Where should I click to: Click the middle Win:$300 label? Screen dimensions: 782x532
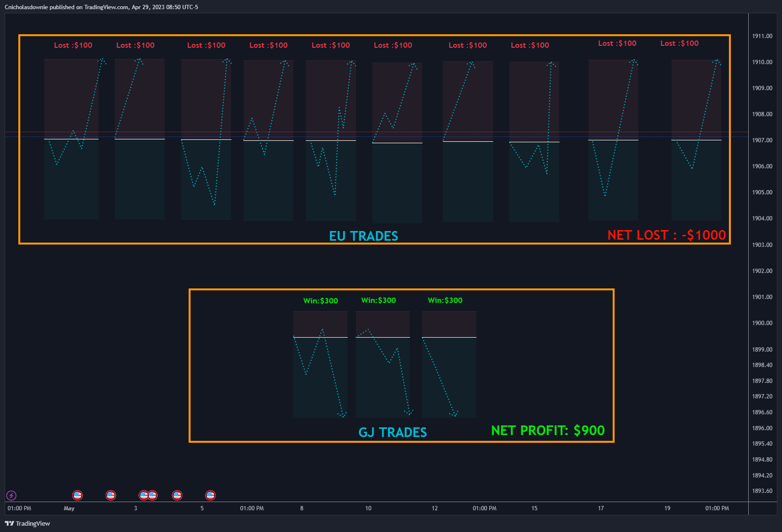(x=379, y=300)
